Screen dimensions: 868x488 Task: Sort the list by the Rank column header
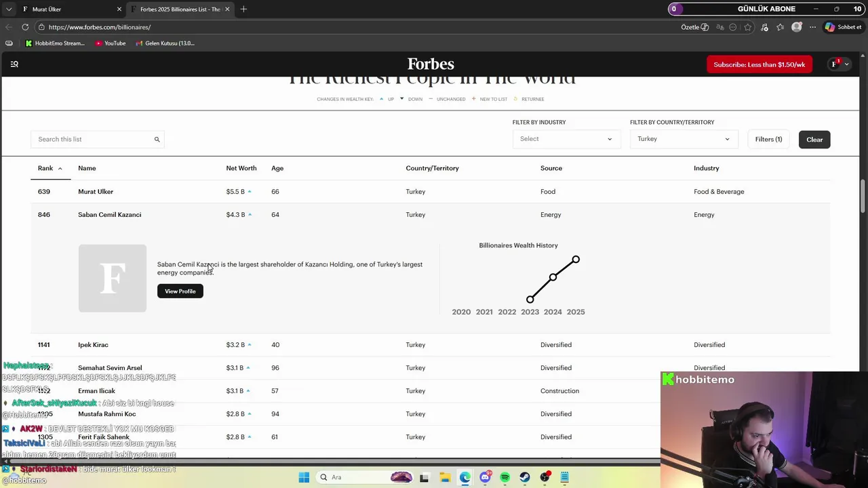point(50,168)
